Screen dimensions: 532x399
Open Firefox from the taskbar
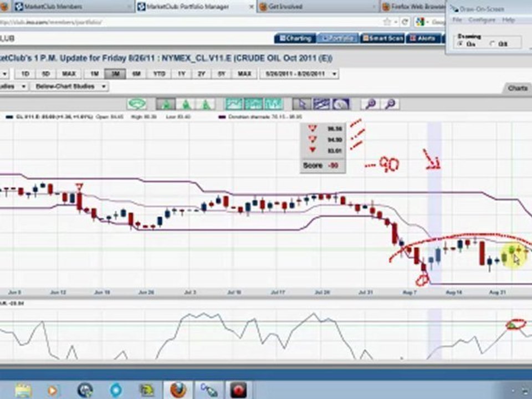tap(178, 390)
